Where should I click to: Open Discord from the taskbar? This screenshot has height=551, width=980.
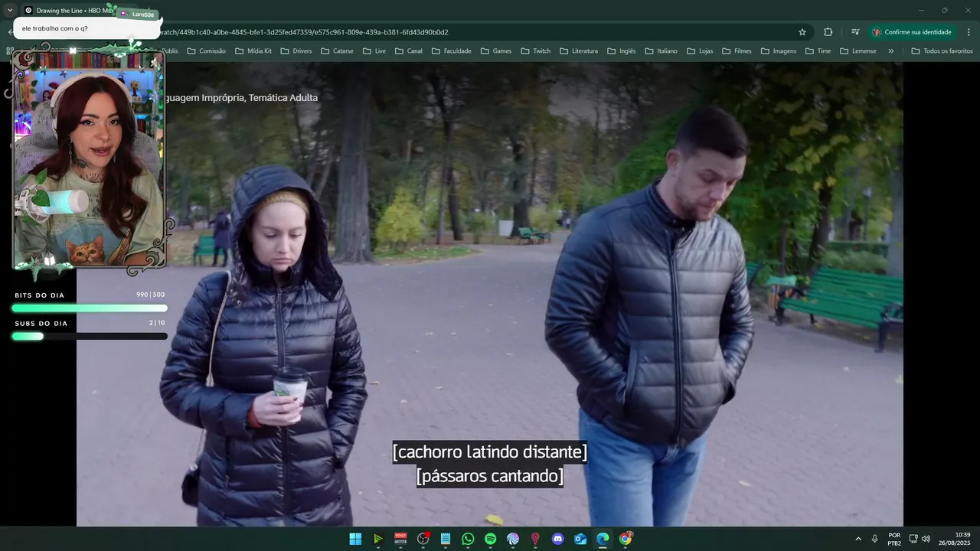click(x=557, y=539)
